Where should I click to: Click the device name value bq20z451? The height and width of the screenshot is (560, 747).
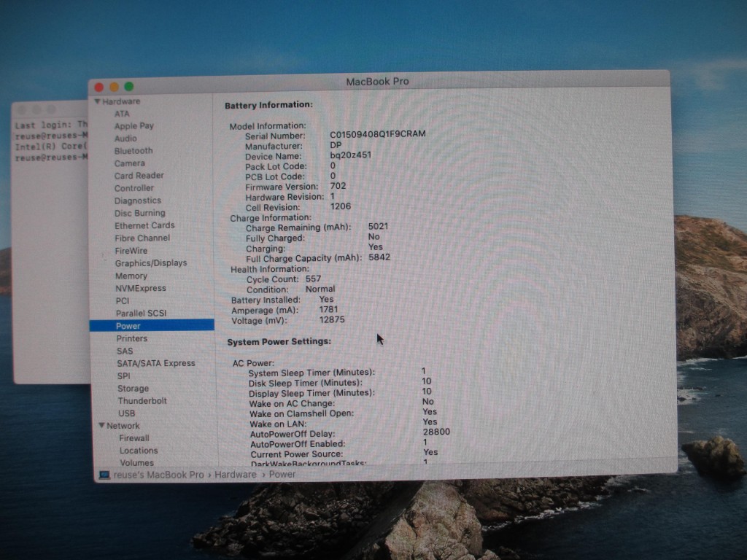click(350, 155)
